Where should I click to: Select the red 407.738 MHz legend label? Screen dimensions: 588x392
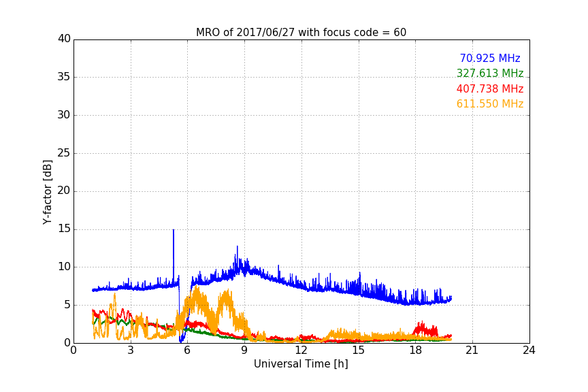coord(490,88)
